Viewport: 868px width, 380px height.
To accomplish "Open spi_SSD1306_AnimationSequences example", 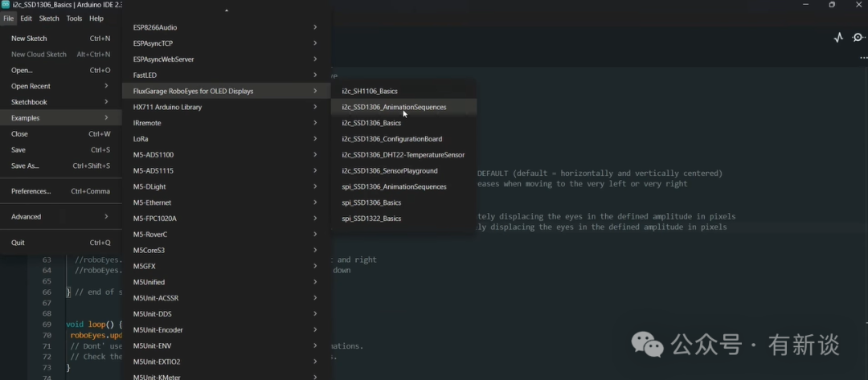I will coord(403,187).
